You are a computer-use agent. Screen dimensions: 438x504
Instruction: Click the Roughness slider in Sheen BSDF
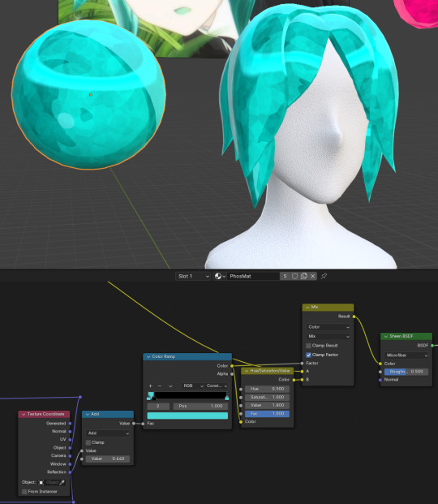pos(406,372)
